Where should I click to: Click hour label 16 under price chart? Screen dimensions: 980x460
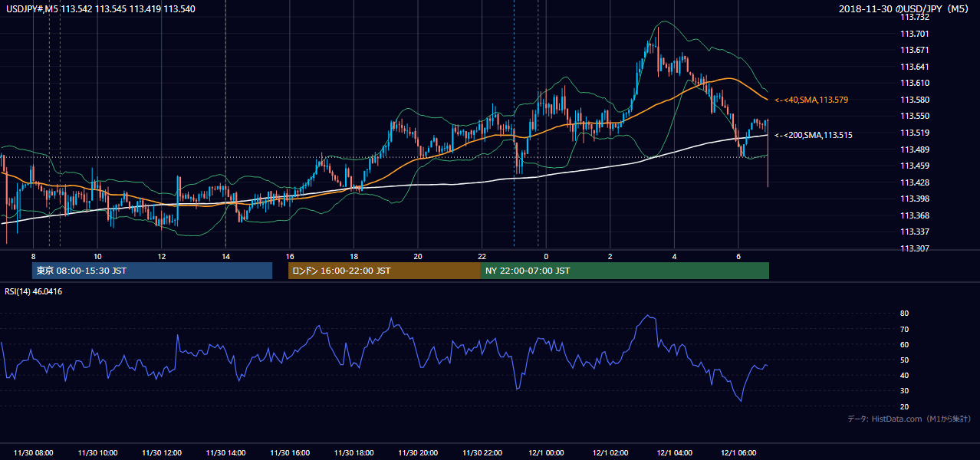tap(290, 255)
